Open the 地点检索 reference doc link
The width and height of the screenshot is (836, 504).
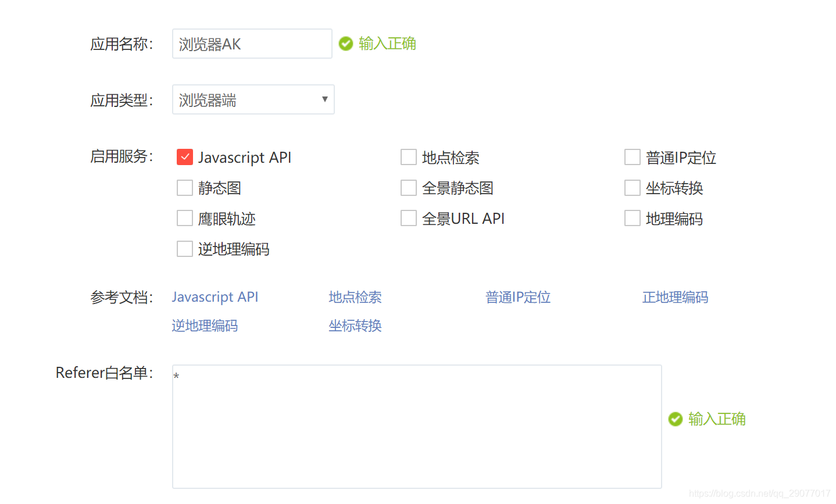click(355, 297)
